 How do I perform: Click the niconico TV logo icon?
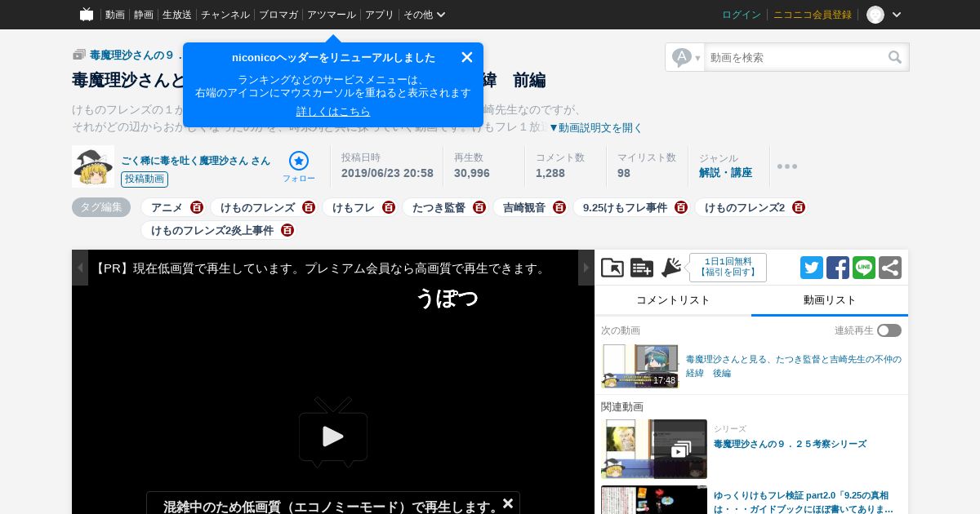tap(87, 15)
